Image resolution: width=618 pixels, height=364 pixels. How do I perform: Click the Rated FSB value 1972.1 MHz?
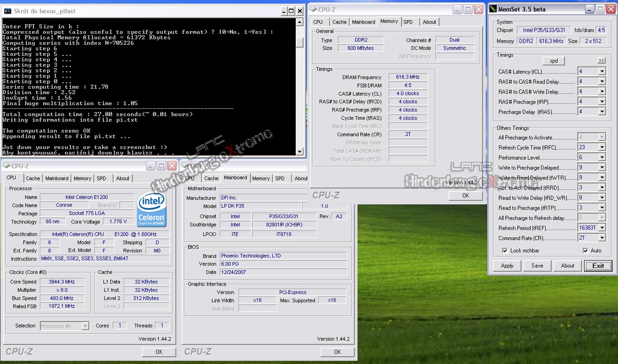[61, 306]
